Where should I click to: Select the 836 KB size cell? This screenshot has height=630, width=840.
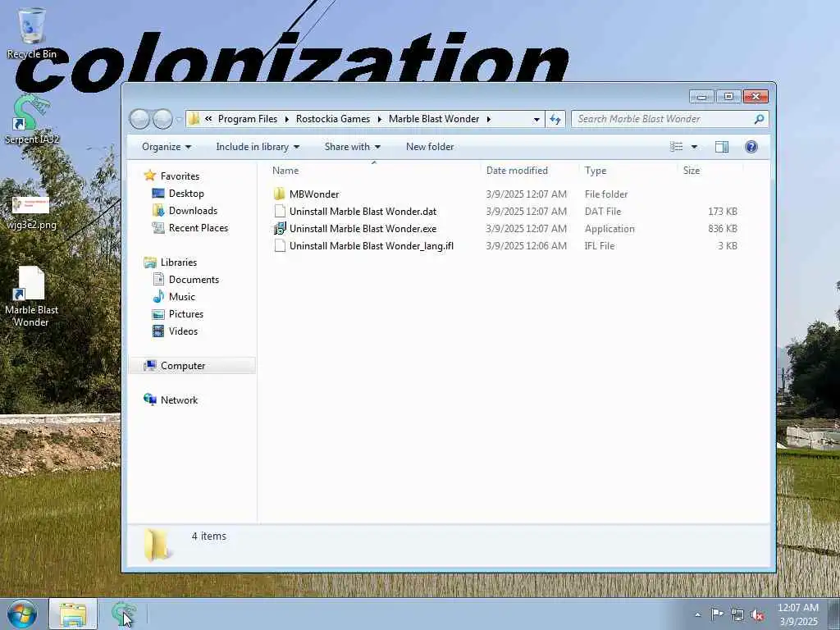point(722,229)
